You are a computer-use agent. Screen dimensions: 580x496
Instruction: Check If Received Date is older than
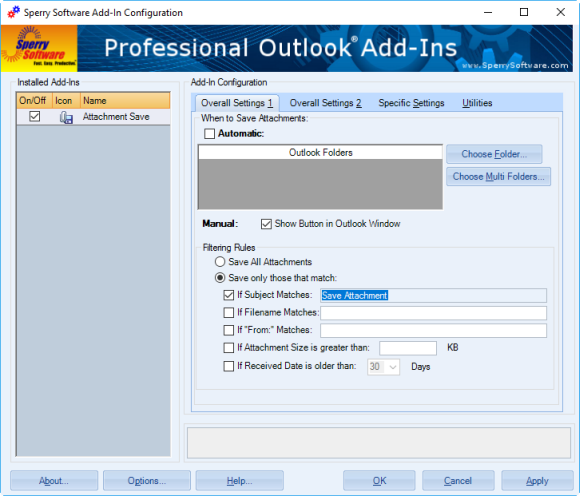(x=229, y=366)
